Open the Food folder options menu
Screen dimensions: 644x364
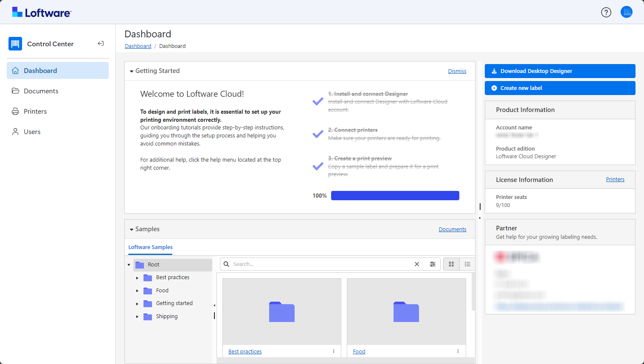click(x=458, y=351)
